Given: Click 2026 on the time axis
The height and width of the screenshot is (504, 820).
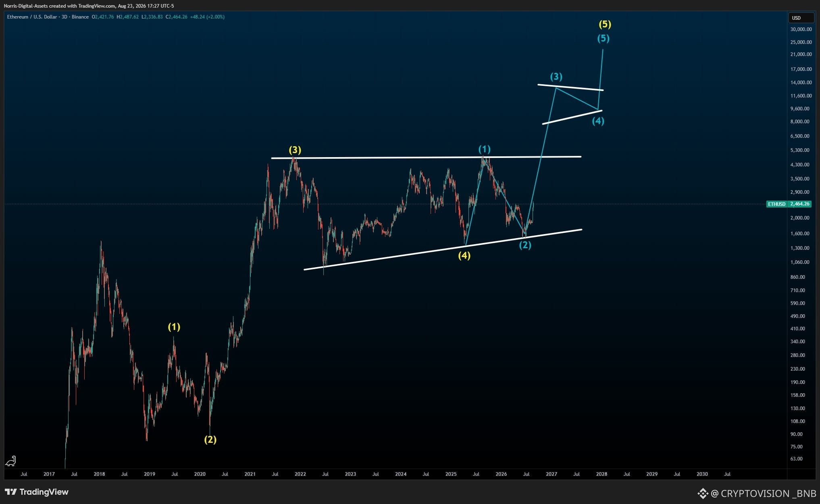Looking at the screenshot, I should click(502, 474).
